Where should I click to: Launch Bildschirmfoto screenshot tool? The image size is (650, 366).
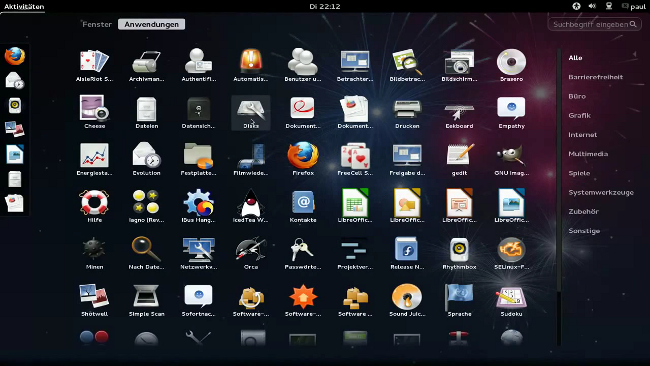coord(459,65)
